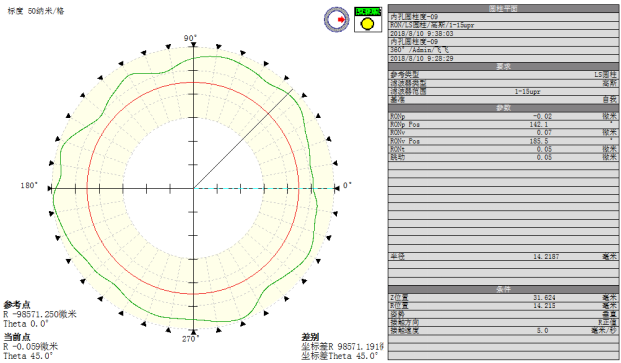Select the RONv Pos row showing 185.5
The image size is (621, 363).
(x=503, y=141)
